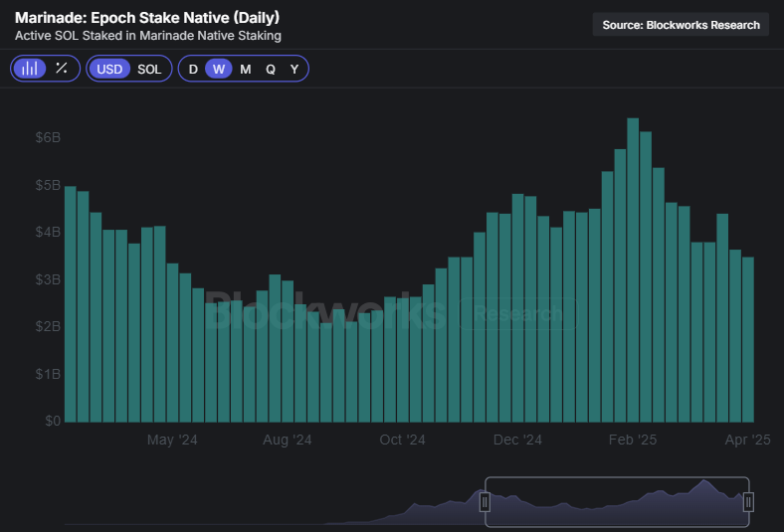Click the right handle of range slider
This screenshot has height=532, width=784.
click(748, 502)
